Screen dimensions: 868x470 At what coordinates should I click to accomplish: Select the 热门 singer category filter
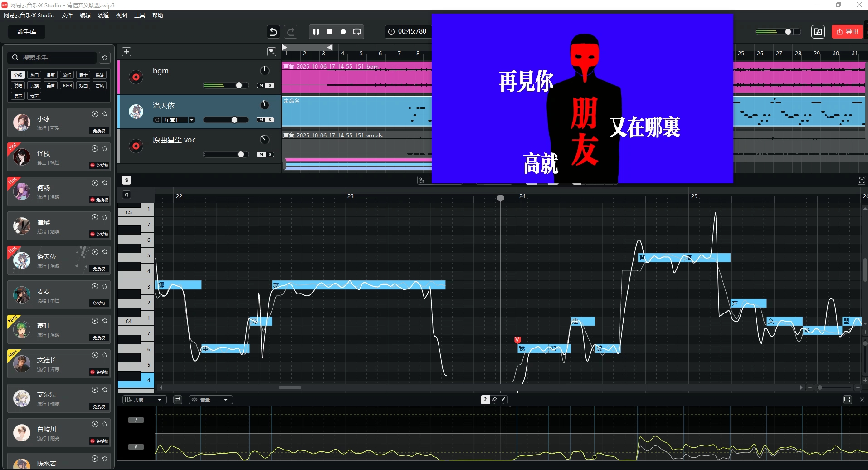pos(34,75)
